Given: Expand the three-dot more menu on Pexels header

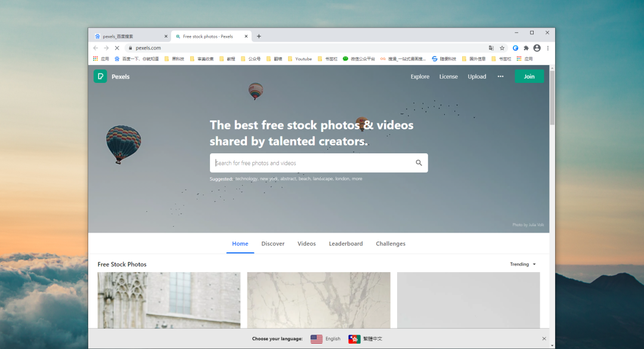Looking at the screenshot, I should click(x=500, y=76).
